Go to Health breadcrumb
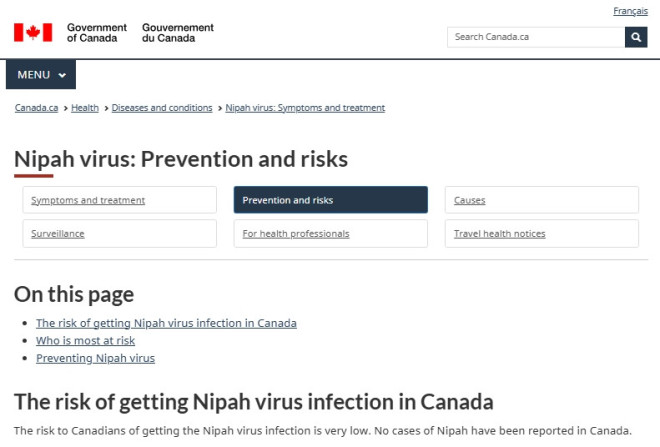 (x=85, y=108)
